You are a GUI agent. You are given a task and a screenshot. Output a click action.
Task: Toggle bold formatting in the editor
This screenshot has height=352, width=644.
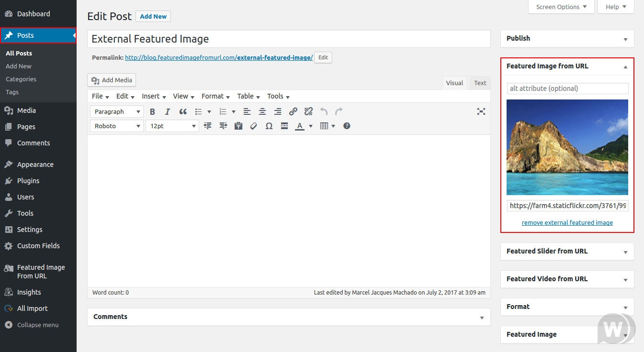coord(152,111)
